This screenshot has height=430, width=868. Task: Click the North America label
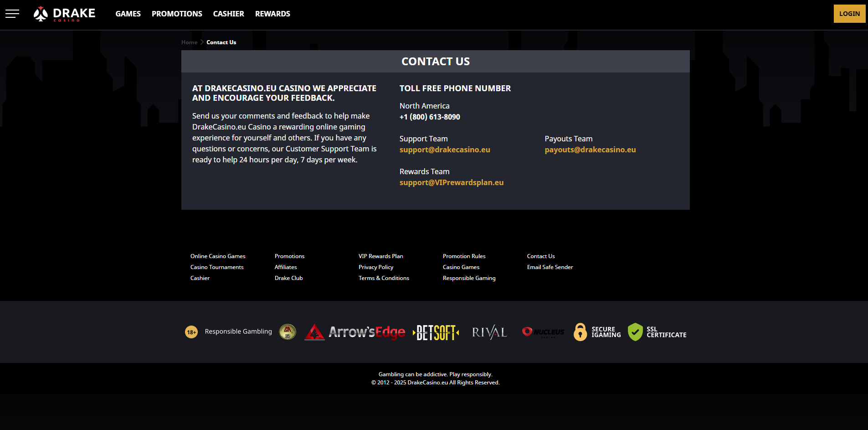click(x=424, y=106)
